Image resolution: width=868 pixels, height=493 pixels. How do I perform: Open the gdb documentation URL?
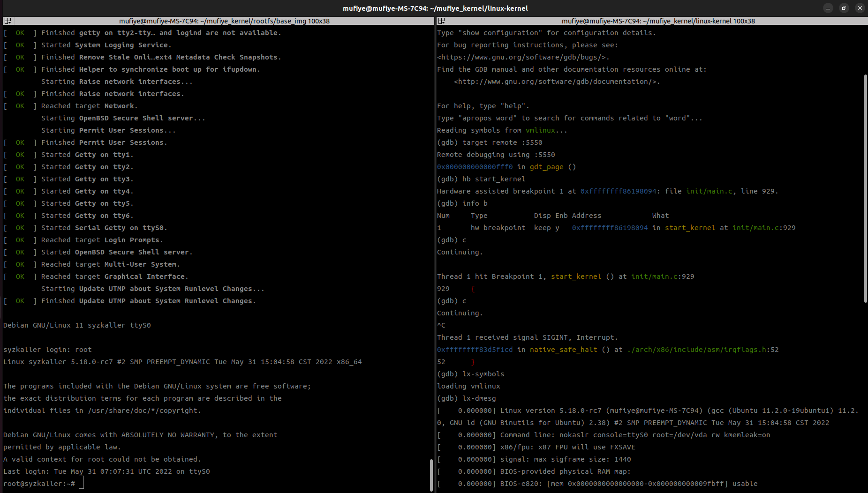pyautogui.click(x=557, y=82)
